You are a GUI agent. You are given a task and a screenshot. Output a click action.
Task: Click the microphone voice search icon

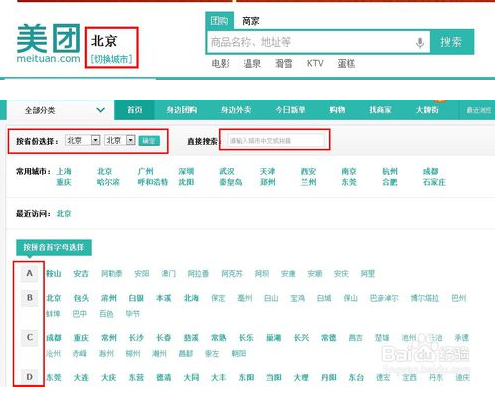(420, 43)
